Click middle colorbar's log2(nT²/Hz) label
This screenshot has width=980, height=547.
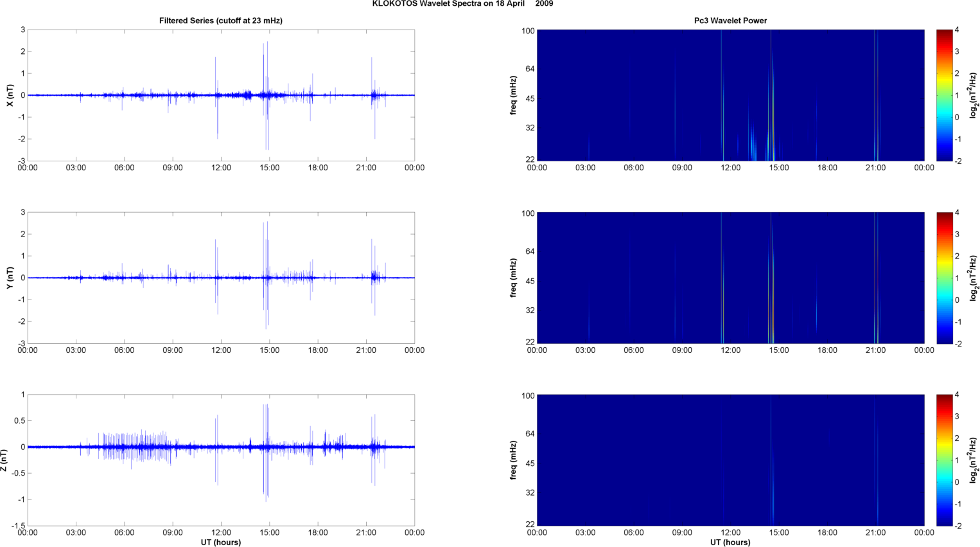tap(974, 278)
